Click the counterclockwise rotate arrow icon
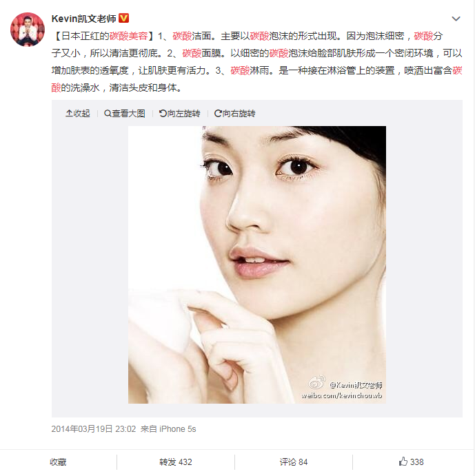Viewport: 475px width, 476px height. pyautogui.click(x=163, y=114)
